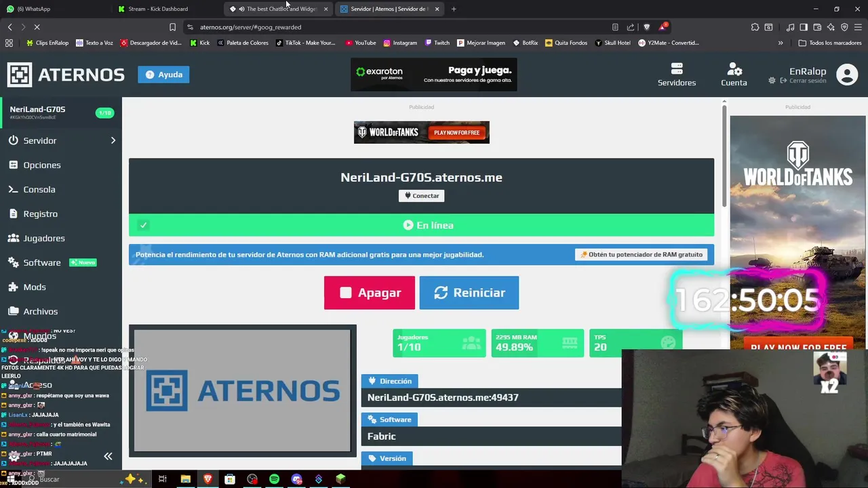The height and width of the screenshot is (488, 868).
Task: Click the Fabric software value
Action: (x=381, y=436)
